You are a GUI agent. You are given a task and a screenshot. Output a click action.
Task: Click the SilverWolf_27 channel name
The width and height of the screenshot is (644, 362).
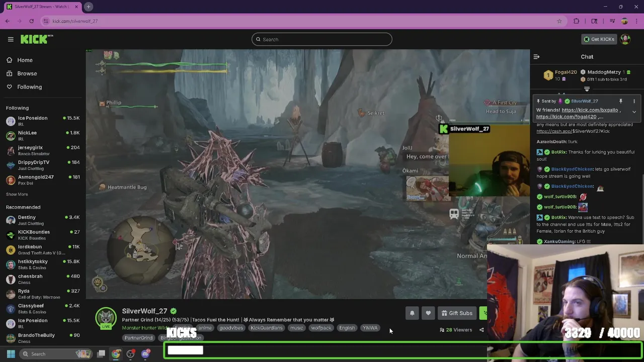click(144, 311)
